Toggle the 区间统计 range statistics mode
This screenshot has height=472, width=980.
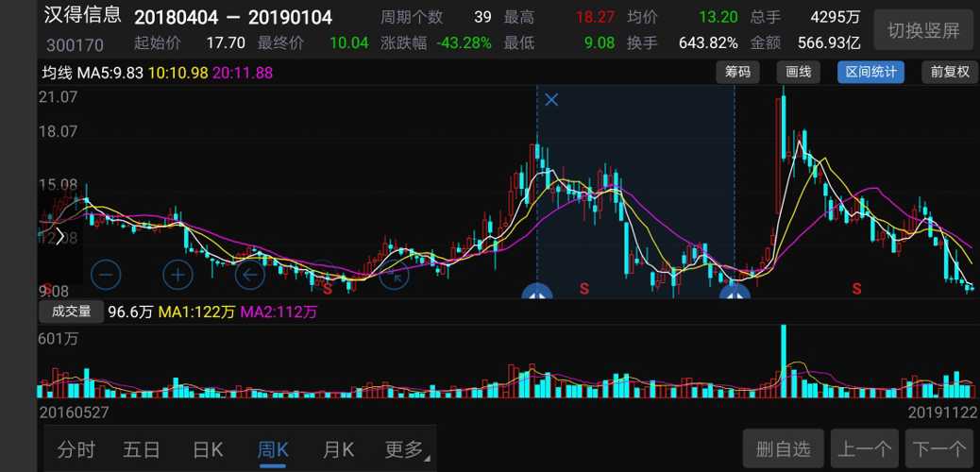pyautogui.click(x=871, y=72)
